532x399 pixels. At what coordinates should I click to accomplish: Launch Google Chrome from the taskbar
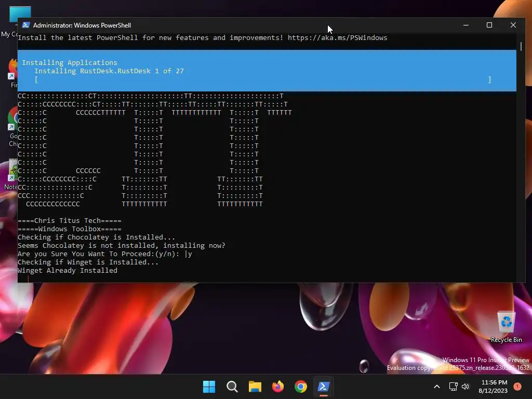pos(301,387)
